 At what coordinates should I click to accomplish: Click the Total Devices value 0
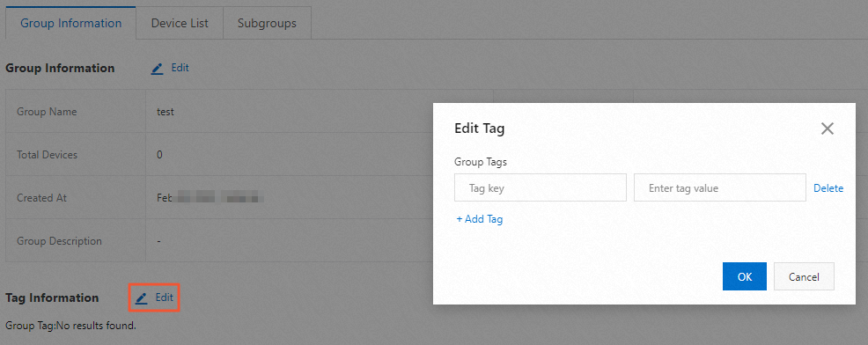[x=159, y=155]
